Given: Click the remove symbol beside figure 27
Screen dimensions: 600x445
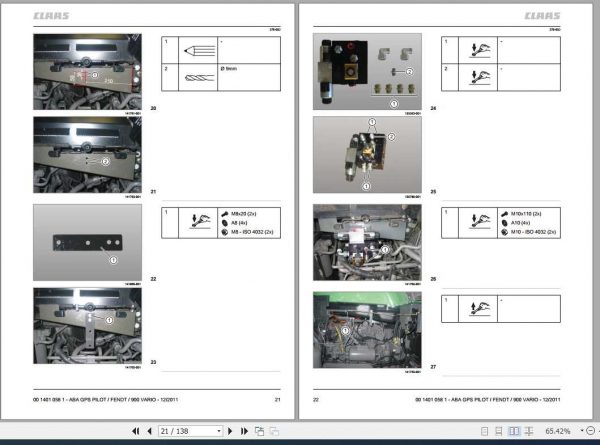Looking at the screenshot, I should tap(478, 309).
